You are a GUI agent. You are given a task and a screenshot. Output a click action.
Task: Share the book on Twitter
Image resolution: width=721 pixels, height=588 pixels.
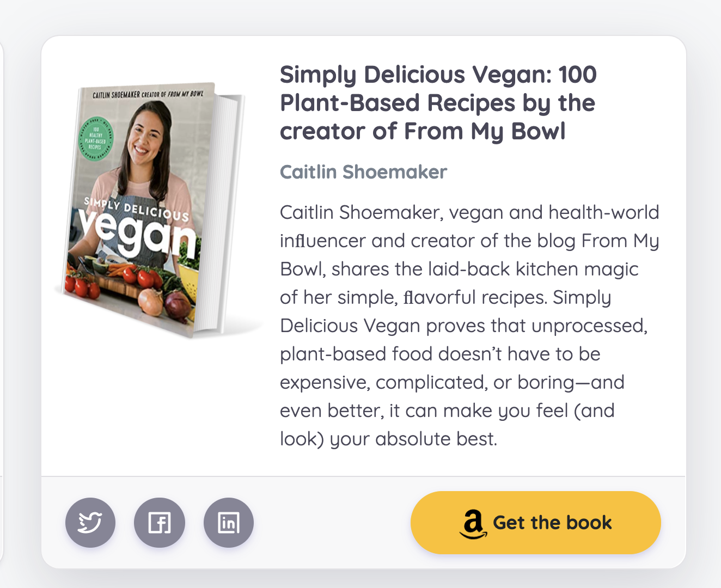(x=90, y=523)
